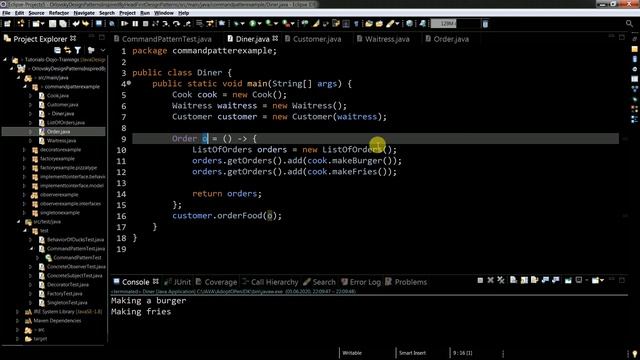The width and height of the screenshot is (640, 360).
Task: Open the Problems view tab
Action: point(406,282)
